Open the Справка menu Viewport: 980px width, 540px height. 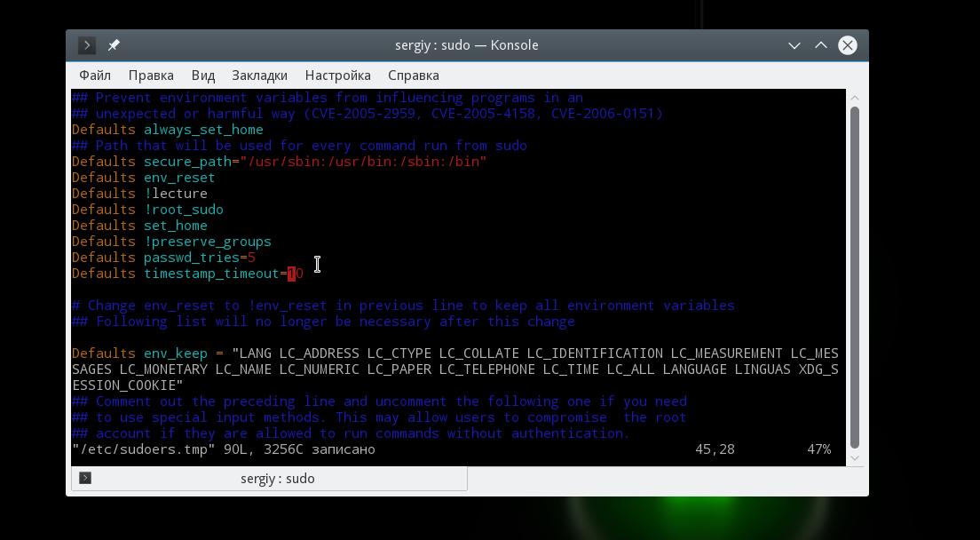(x=413, y=75)
